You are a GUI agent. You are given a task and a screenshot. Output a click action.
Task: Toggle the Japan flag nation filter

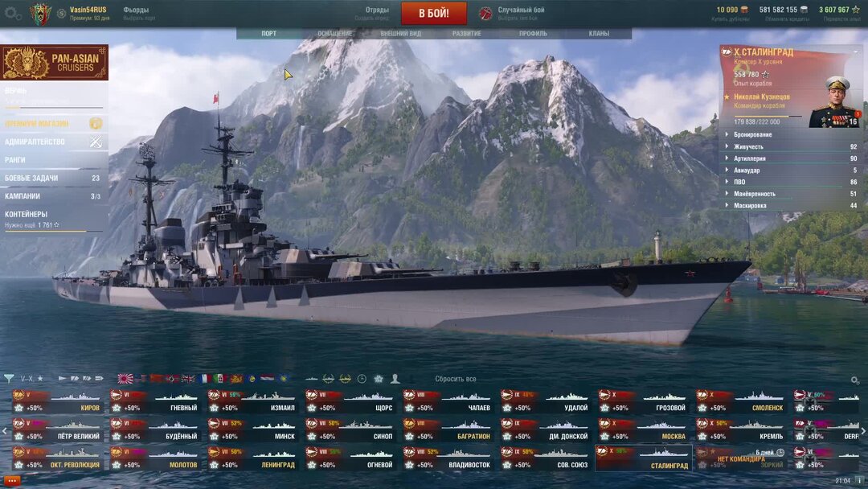[x=125, y=379]
